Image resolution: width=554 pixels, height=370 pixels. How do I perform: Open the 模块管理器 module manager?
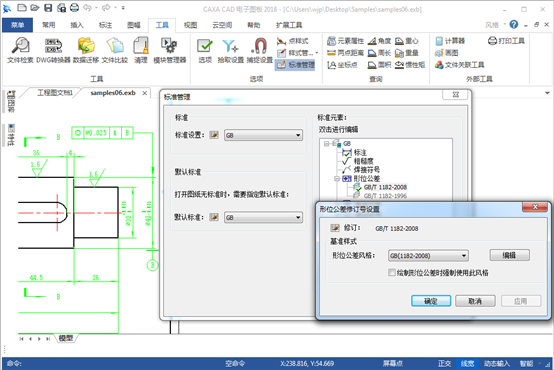[170, 50]
